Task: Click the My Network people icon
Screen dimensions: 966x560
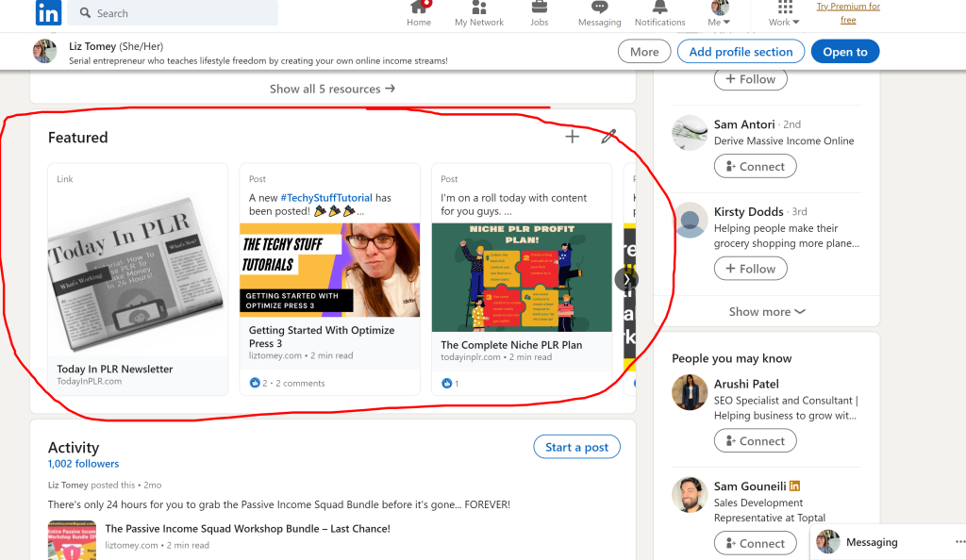Action: [478, 7]
